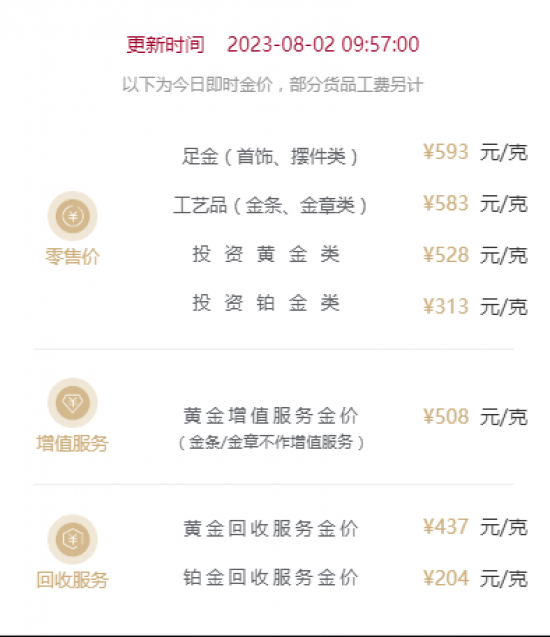Select the 零售价 label text
Screen dimensions: 550x637
coord(73,257)
